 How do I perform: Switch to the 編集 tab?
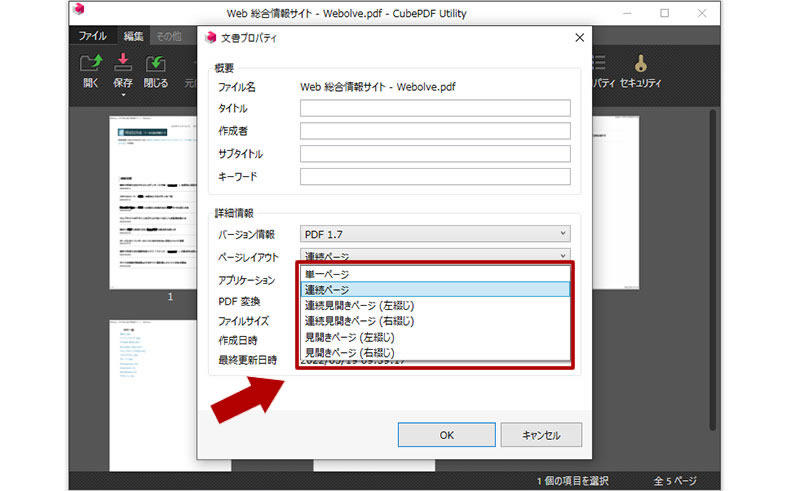tap(133, 36)
